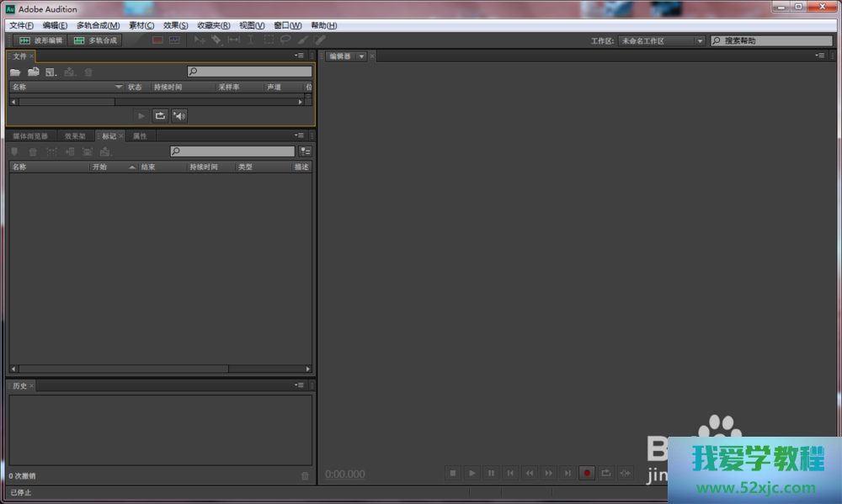Click the Import File icon in Files panel
Viewport: 842px width, 504px height.
click(34, 72)
